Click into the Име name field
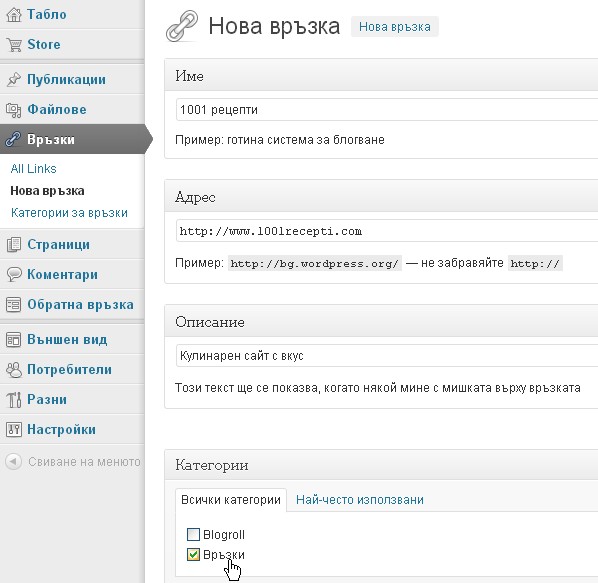This screenshot has height=583, width=598. tap(387, 110)
